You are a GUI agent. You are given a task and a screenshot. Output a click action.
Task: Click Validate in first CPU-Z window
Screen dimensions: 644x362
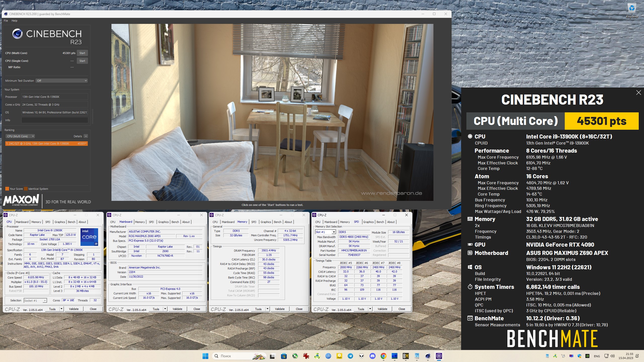tap(74, 309)
